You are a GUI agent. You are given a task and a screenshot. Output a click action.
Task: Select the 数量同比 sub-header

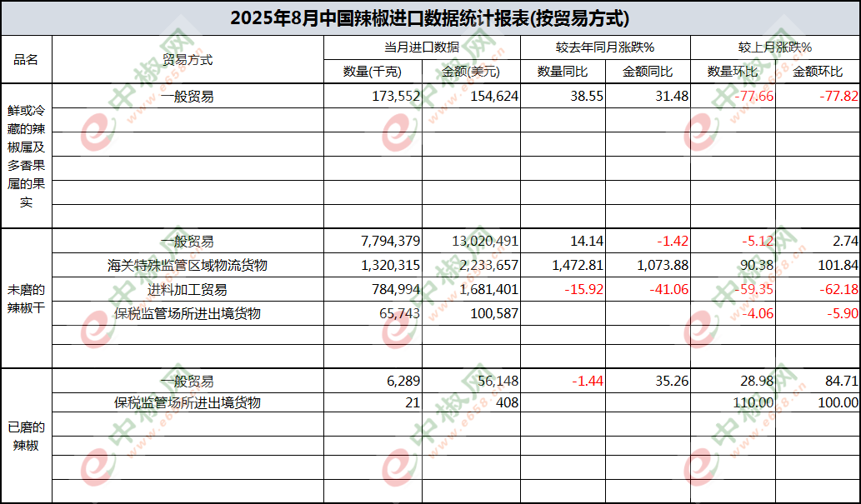562,72
